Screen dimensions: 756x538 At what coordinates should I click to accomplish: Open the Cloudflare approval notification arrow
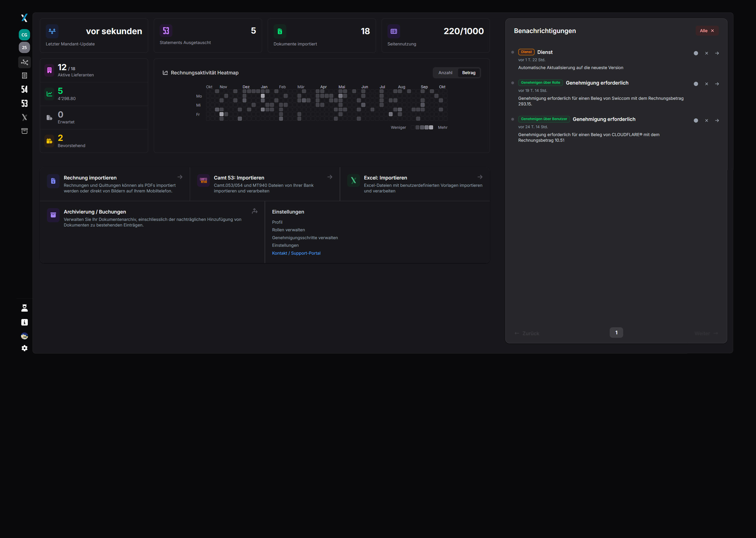pyautogui.click(x=717, y=121)
